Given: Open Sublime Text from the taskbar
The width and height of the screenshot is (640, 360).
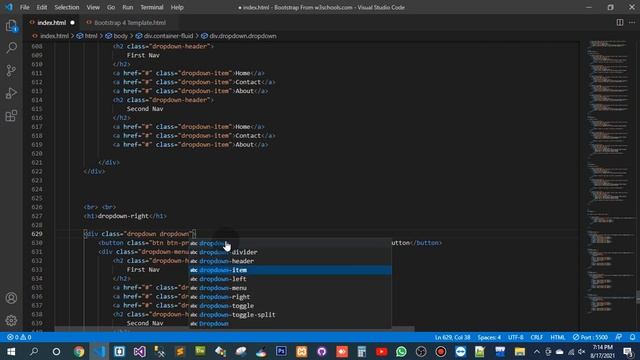Looking at the screenshot, I should point(180,351).
